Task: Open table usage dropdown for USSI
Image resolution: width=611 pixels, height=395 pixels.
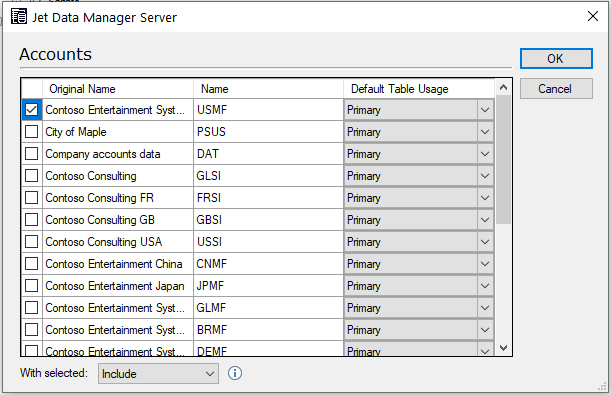Action: click(x=485, y=242)
